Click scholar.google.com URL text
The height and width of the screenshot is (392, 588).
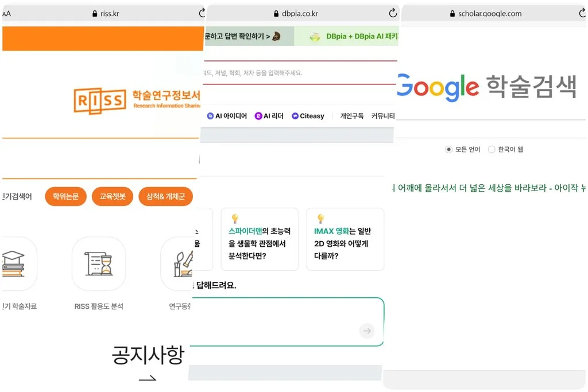coord(489,14)
